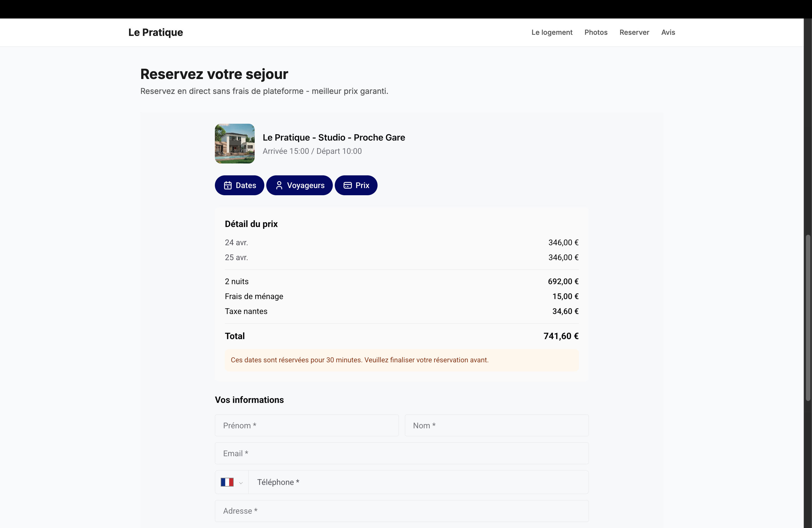The height and width of the screenshot is (528, 812).
Task: Click the Le Pratique site logo
Action: [x=155, y=32]
